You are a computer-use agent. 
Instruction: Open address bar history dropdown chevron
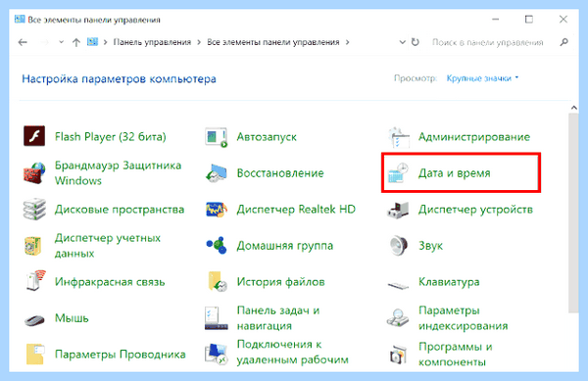(403, 42)
